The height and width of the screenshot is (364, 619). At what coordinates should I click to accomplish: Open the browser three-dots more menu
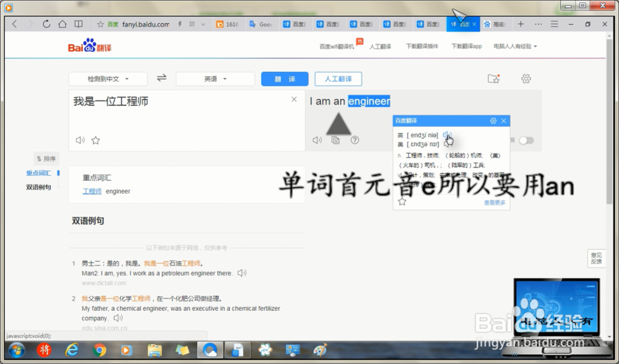tap(538, 24)
